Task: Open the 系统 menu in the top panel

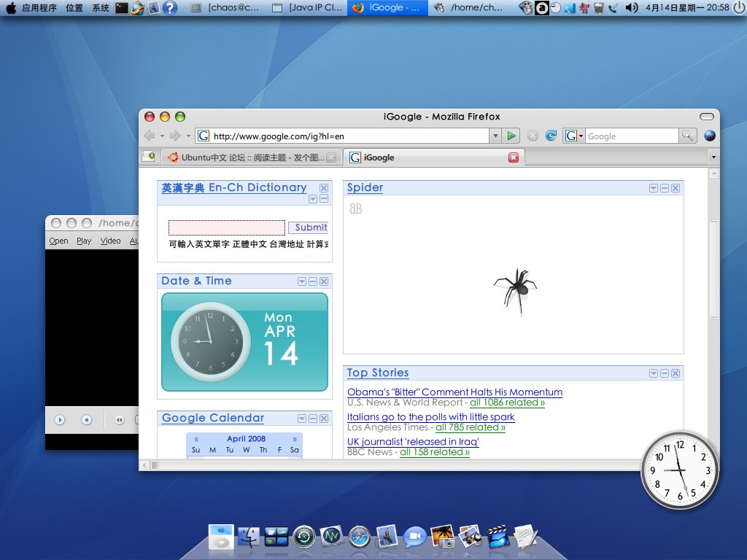Action: pos(101,7)
